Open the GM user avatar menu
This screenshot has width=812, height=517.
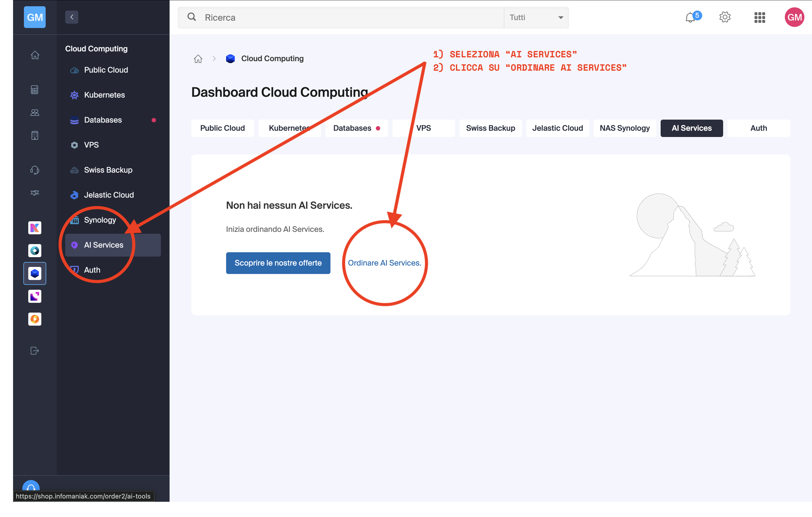[794, 17]
